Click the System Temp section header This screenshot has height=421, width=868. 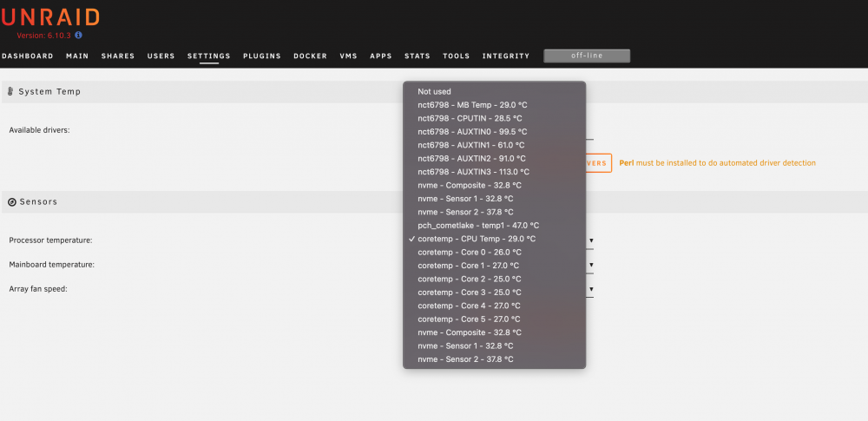[x=49, y=91]
